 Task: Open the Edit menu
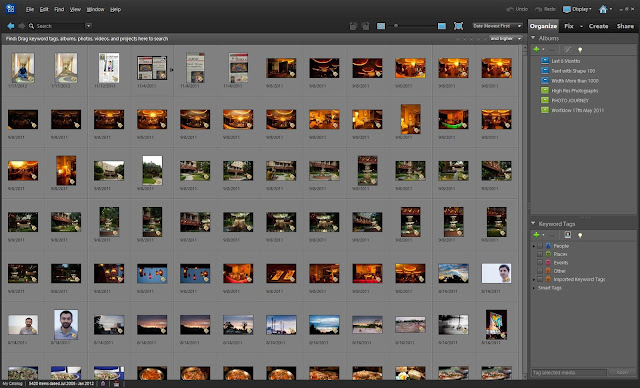(44, 9)
